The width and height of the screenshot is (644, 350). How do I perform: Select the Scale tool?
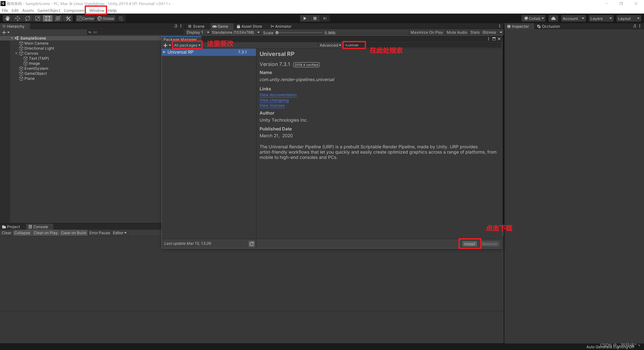point(38,18)
